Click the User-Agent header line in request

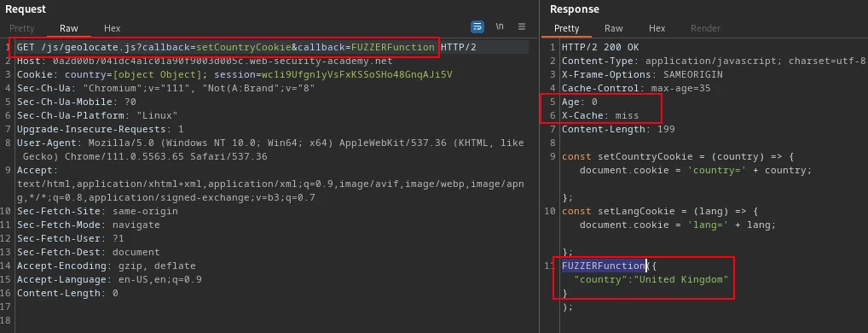270,149
